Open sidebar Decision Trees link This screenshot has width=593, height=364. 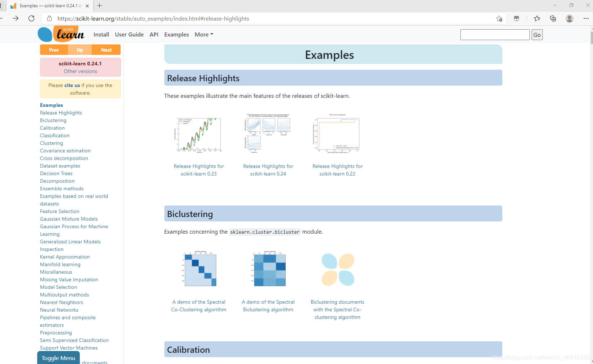pos(56,173)
